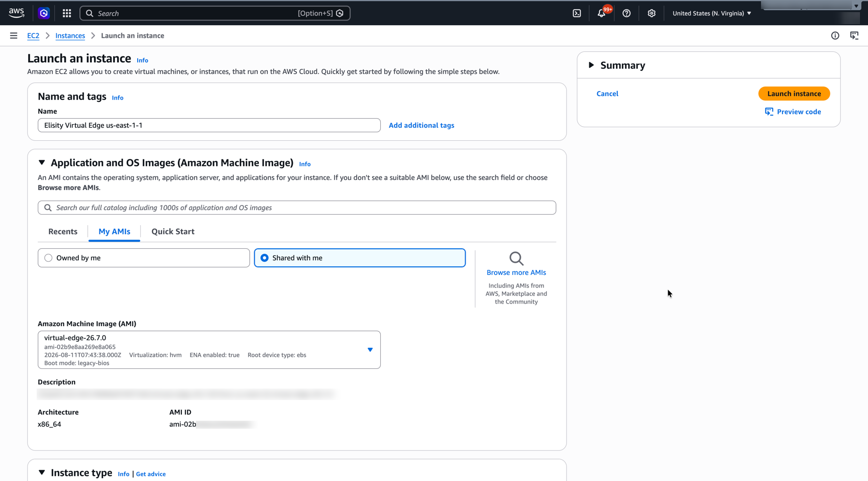Click the Cancel button

pos(607,93)
